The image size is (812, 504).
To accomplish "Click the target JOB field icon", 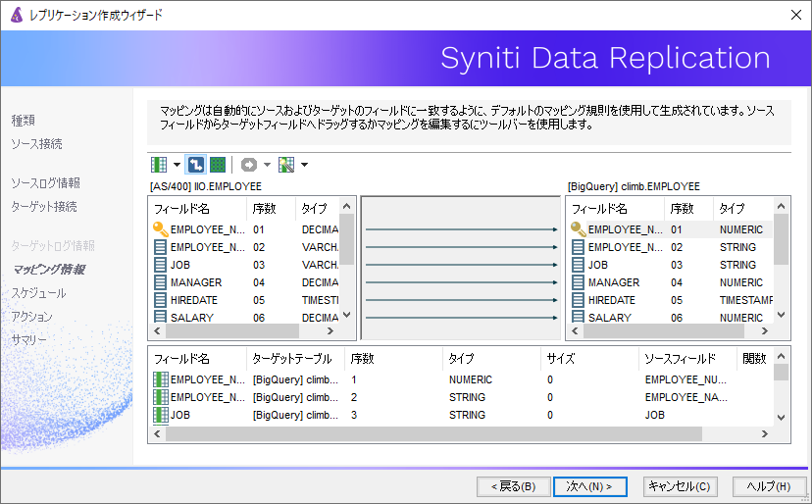I will [x=578, y=265].
